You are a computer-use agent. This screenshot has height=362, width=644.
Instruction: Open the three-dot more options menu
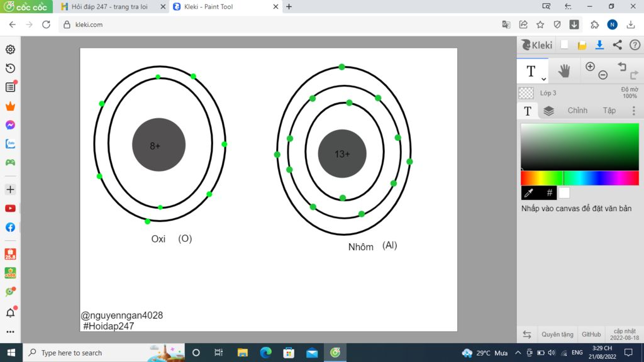634,111
